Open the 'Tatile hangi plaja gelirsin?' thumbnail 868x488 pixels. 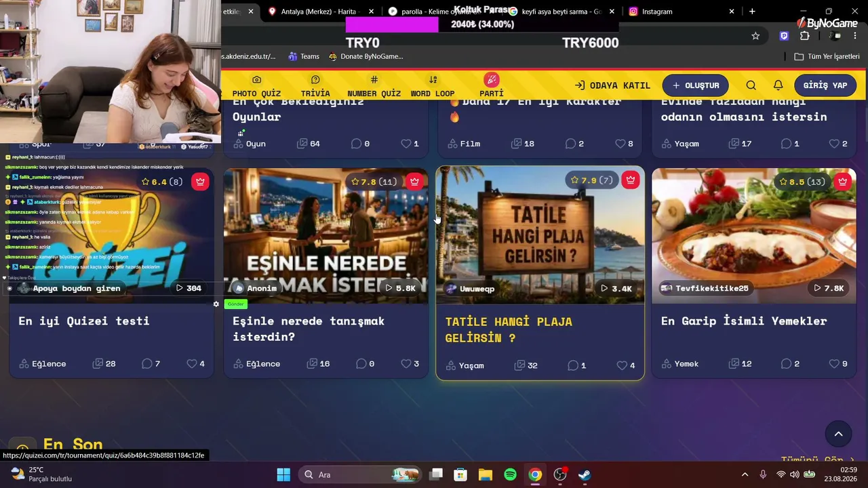[540, 236]
